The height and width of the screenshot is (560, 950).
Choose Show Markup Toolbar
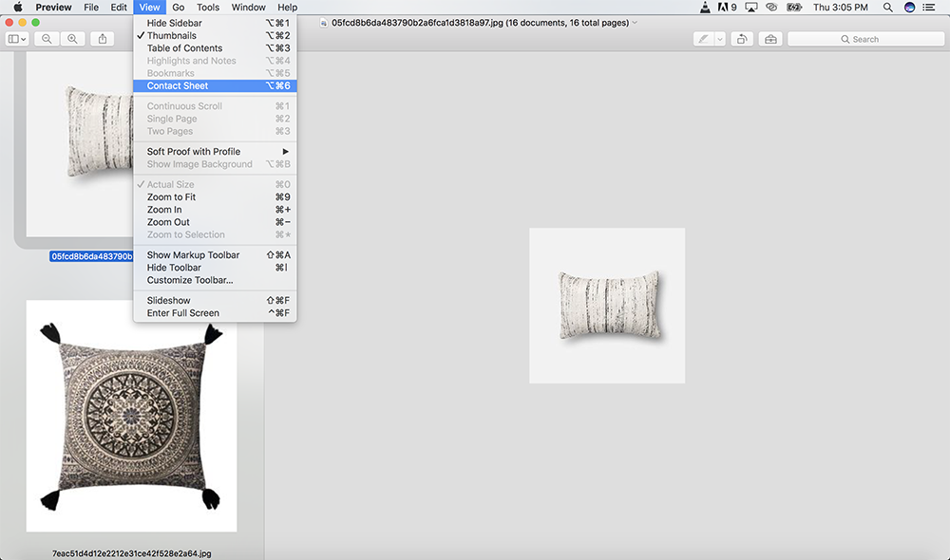pos(215,255)
